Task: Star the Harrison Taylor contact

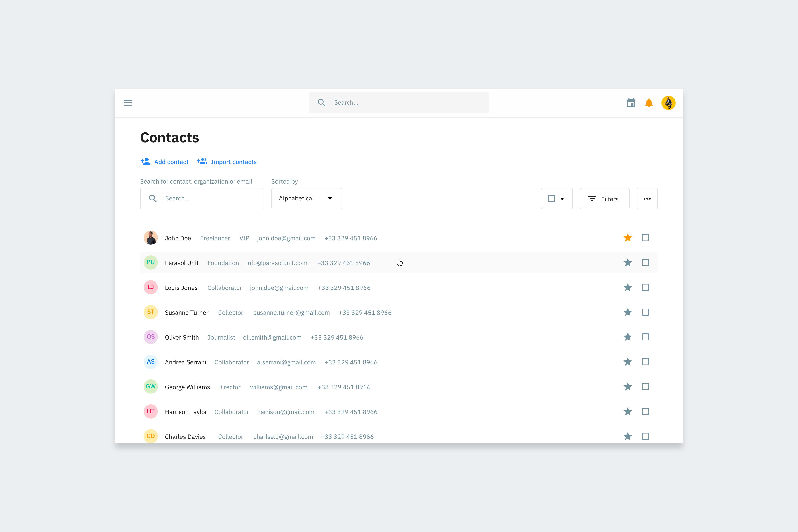Action: (x=628, y=412)
